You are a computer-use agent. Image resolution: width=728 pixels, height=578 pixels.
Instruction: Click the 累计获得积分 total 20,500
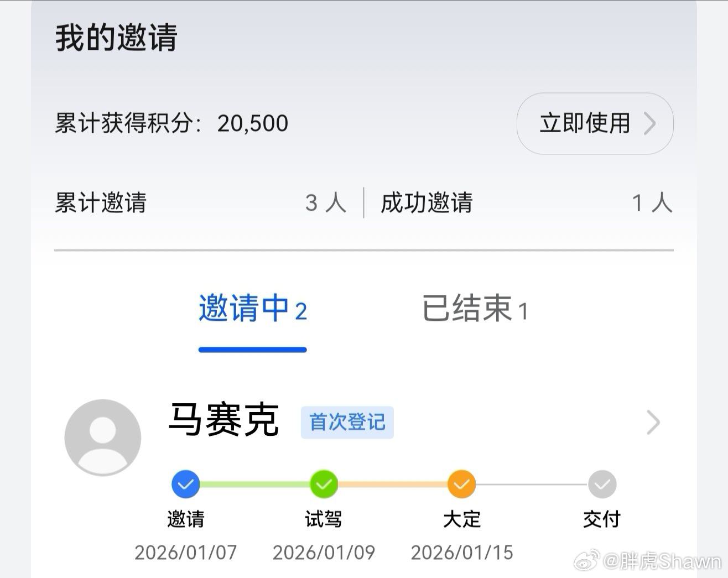[253, 123]
